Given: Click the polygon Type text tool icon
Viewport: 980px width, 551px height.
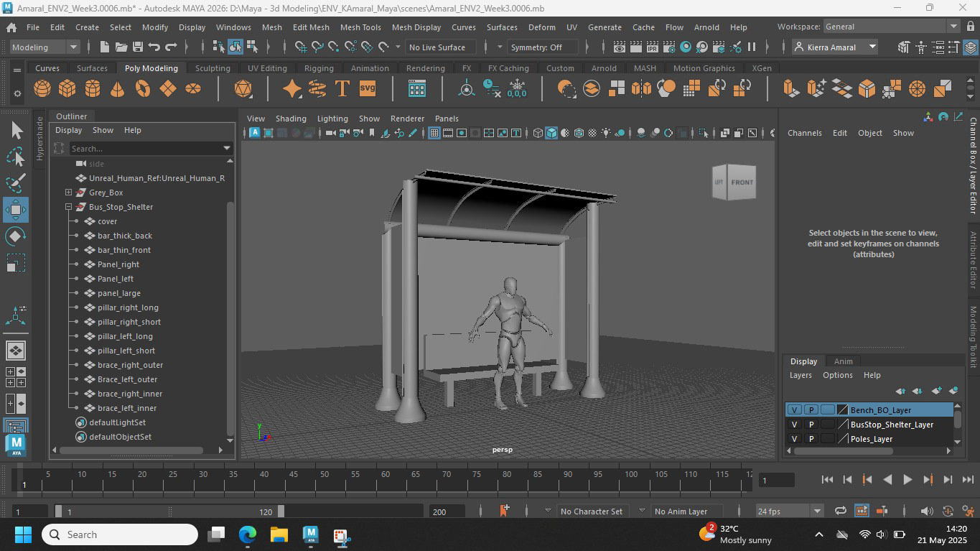Looking at the screenshot, I should point(342,89).
